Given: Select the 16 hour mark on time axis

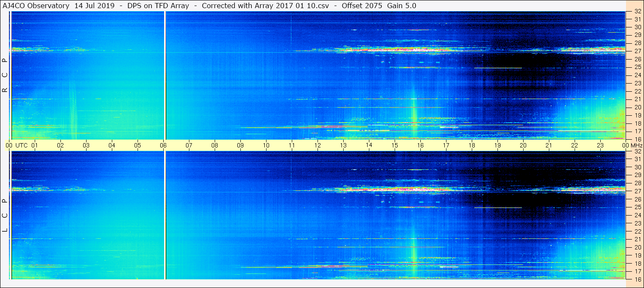Looking at the screenshot, I should pos(420,145).
